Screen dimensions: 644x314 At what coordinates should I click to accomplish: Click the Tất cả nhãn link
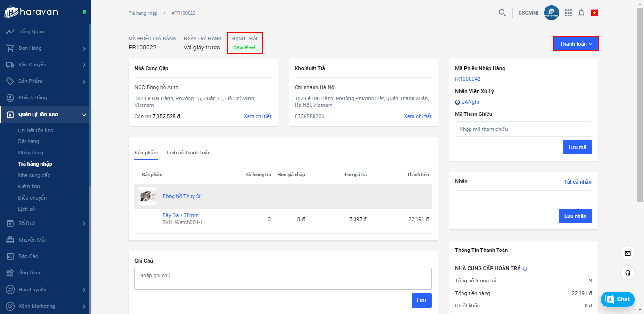coord(578,182)
